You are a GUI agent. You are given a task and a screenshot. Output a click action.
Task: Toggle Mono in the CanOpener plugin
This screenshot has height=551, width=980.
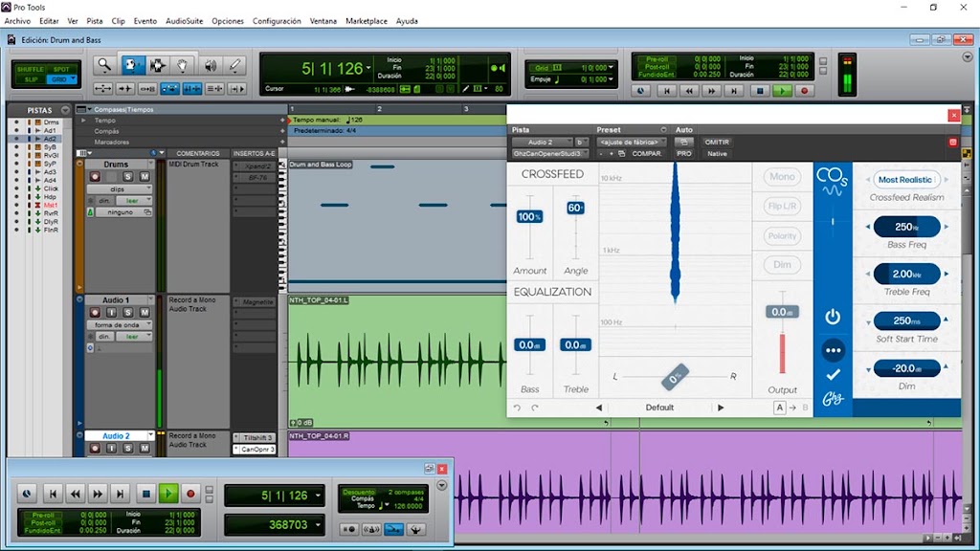[x=782, y=177]
